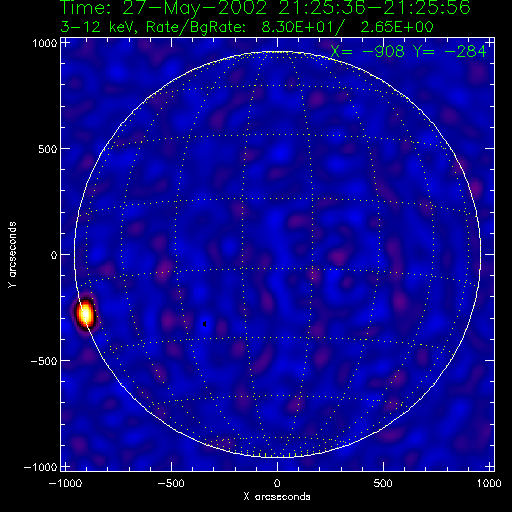Image resolution: width=512 pixels, height=512 pixels.
Task: Click the 500 tick label on Y axis
Action: click(x=48, y=149)
